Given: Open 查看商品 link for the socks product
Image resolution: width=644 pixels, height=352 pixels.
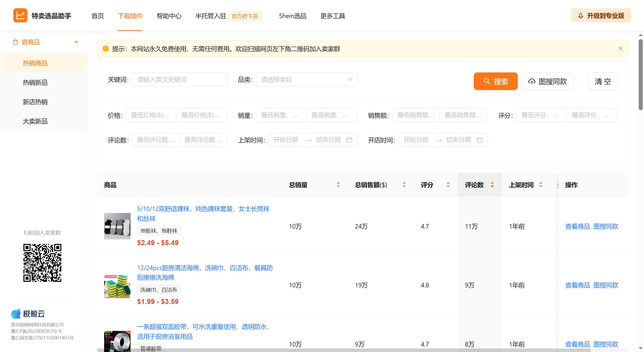Looking at the screenshot, I should point(577,226).
